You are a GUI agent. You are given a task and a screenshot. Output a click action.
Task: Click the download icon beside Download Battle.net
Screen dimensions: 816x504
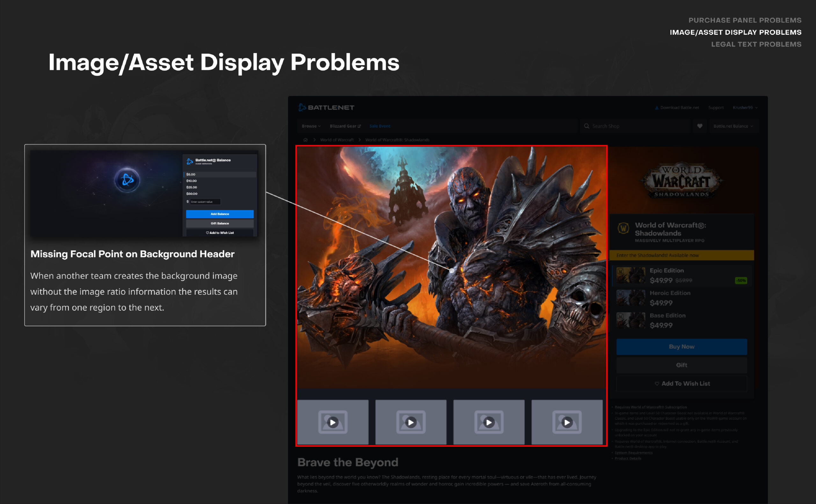[657, 108]
